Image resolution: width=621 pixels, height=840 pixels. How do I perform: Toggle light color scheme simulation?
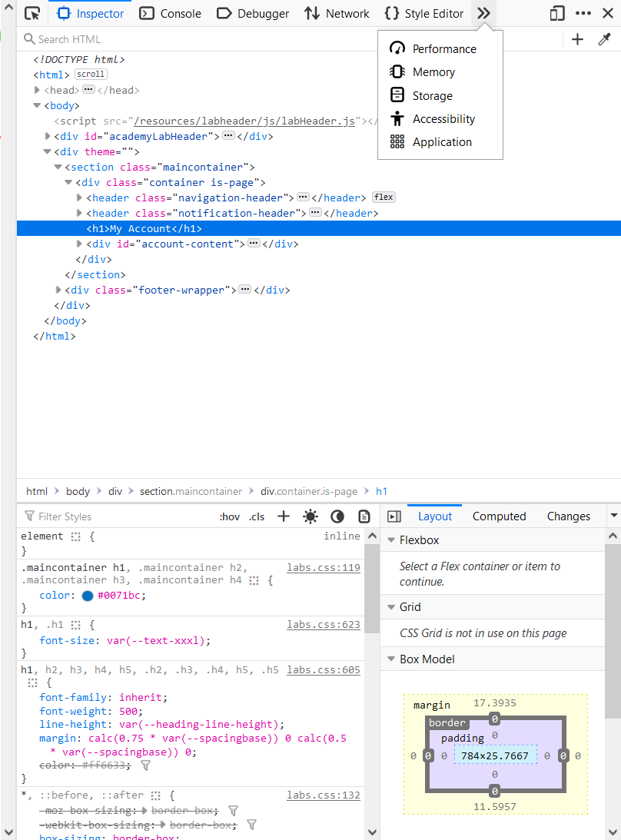click(x=310, y=516)
